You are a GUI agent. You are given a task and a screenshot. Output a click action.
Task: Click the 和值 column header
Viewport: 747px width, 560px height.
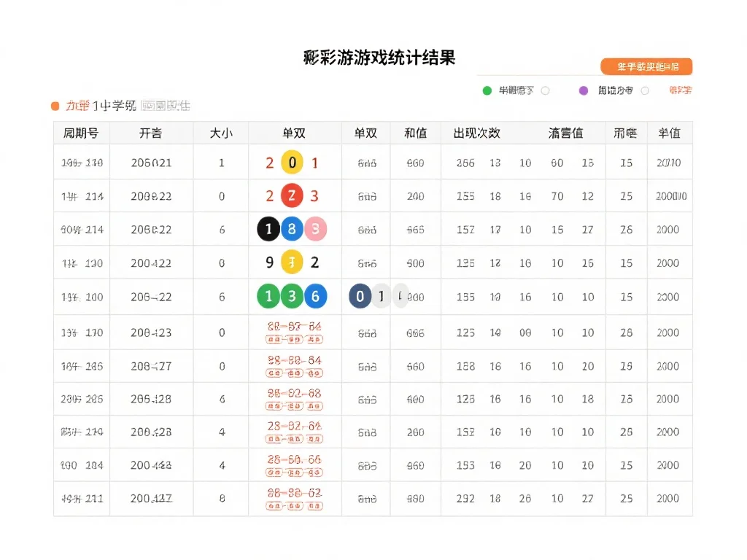click(x=415, y=133)
